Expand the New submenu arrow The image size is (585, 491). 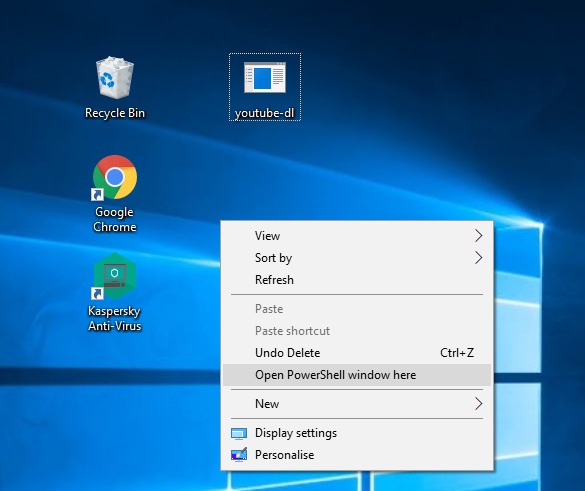479,404
